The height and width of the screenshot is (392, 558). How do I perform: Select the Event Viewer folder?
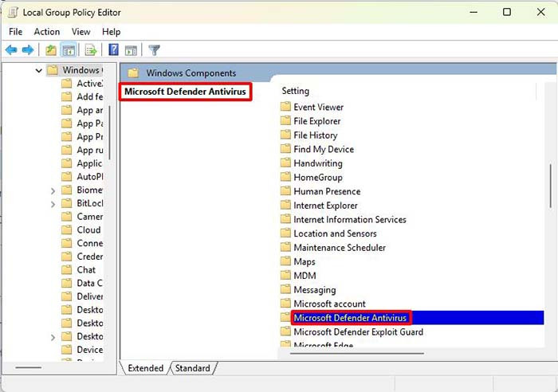pos(319,107)
